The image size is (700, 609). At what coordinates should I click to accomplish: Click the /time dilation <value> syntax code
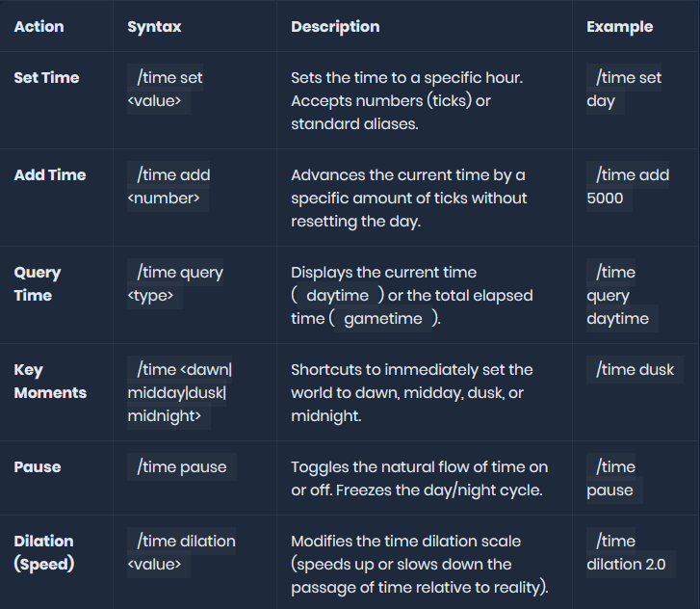[181, 552]
